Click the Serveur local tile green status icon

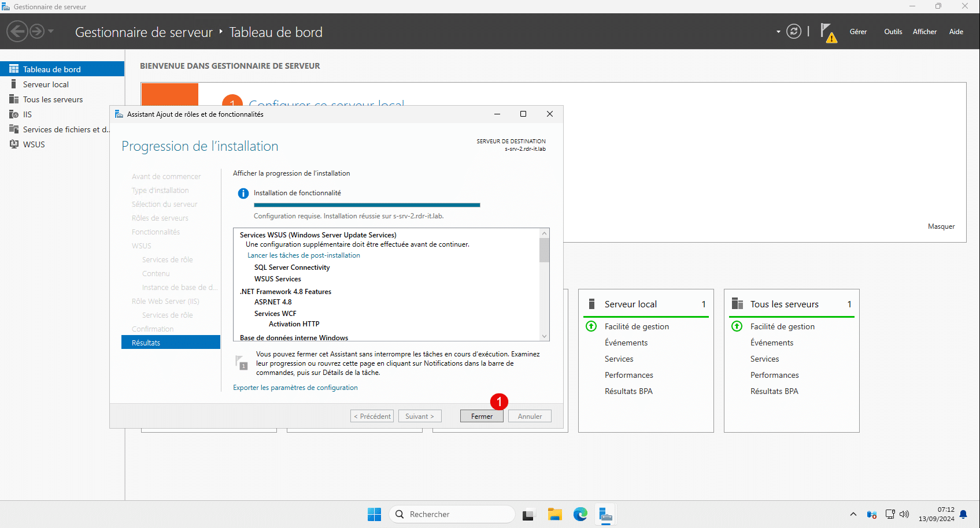[x=591, y=326]
